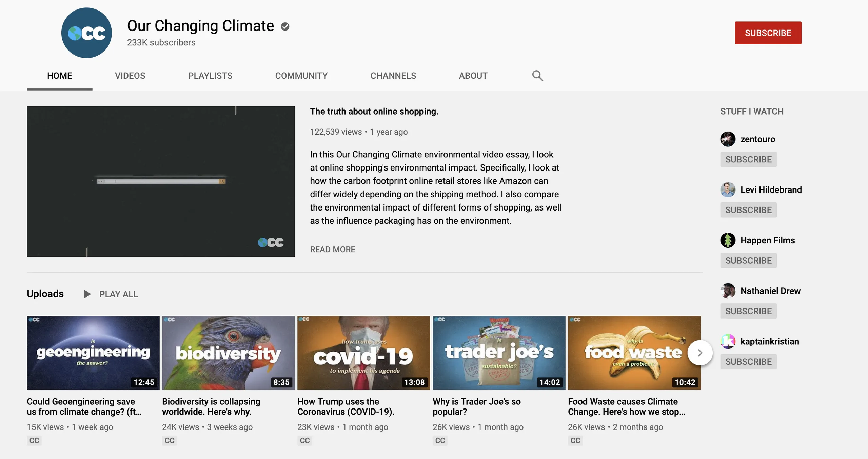
Task: Click CC badge under the Trader Joe's video
Action: [440, 440]
